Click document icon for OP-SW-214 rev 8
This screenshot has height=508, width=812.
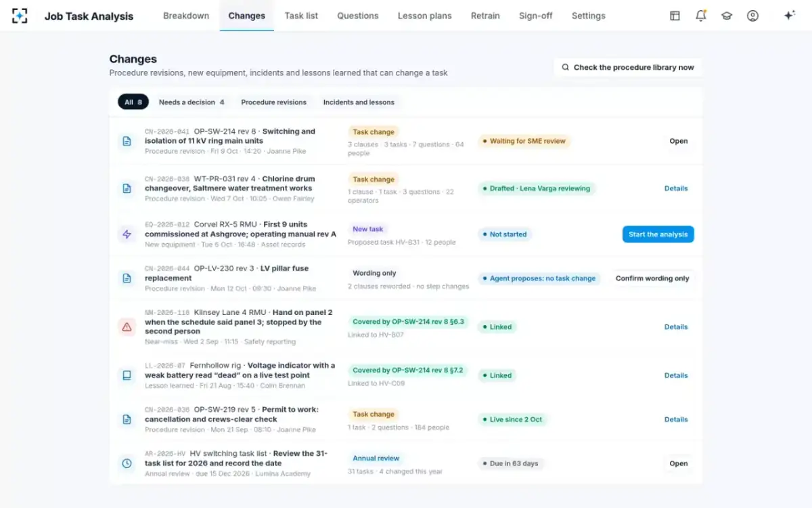click(127, 141)
